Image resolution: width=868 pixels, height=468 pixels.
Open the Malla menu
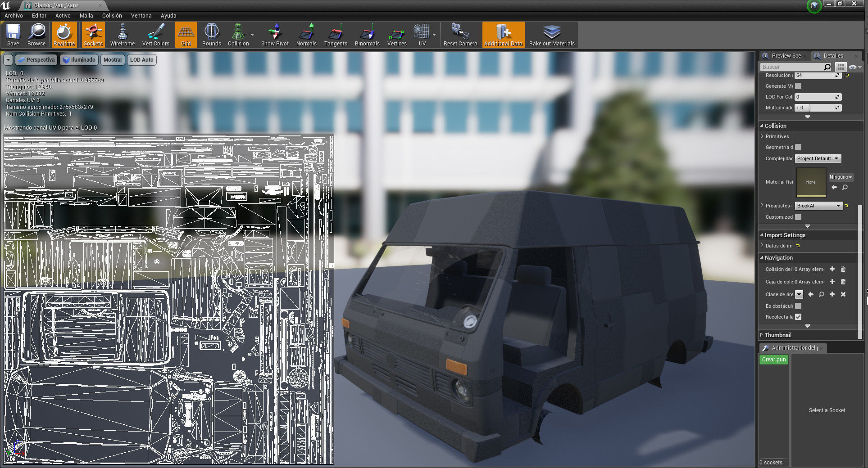click(x=86, y=15)
